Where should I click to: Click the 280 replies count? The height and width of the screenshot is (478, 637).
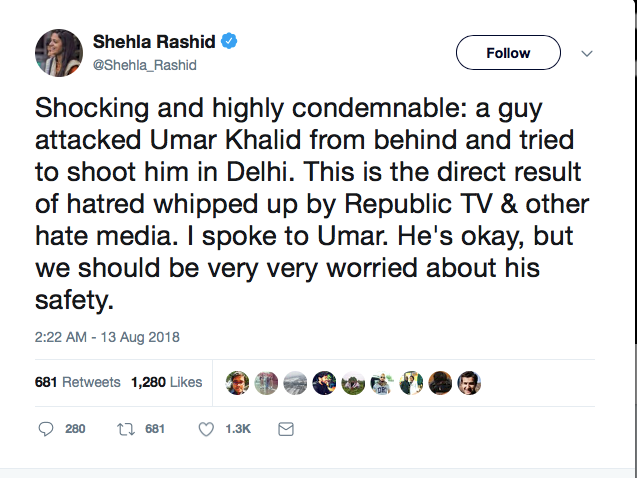point(75,429)
